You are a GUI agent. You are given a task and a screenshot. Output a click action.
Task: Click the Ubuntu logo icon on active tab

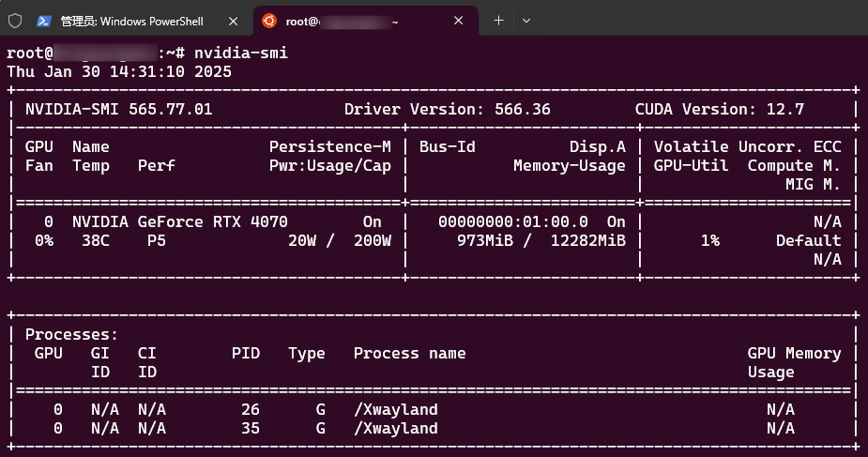(269, 21)
